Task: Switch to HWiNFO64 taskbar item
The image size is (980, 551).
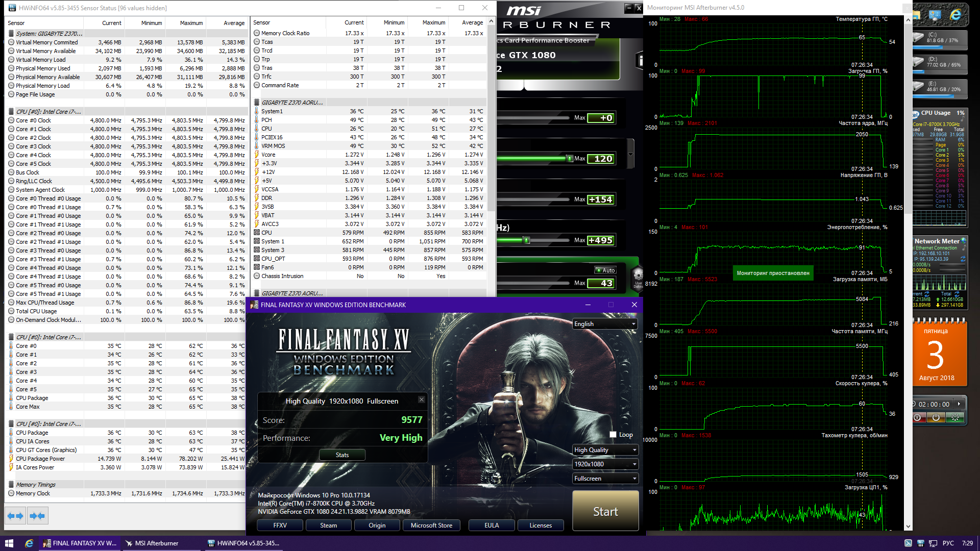Action: [243, 543]
